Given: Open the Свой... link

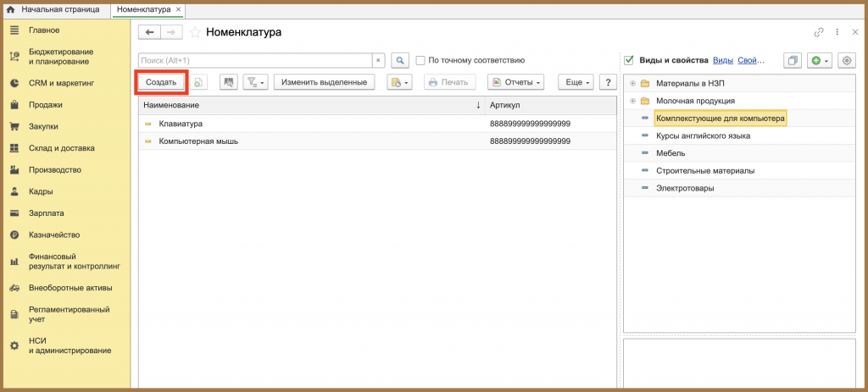Looking at the screenshot, I should 751,60.
